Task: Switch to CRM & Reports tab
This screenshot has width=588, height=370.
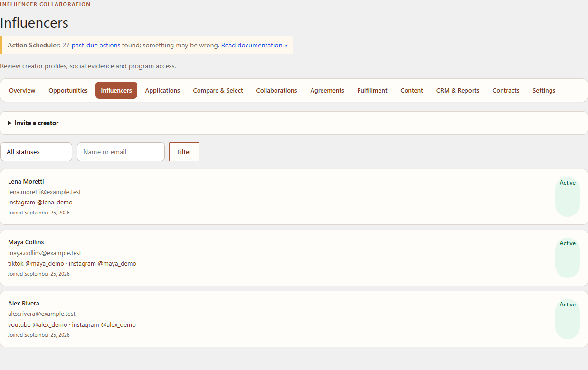Action: click(x=458, y=90)
